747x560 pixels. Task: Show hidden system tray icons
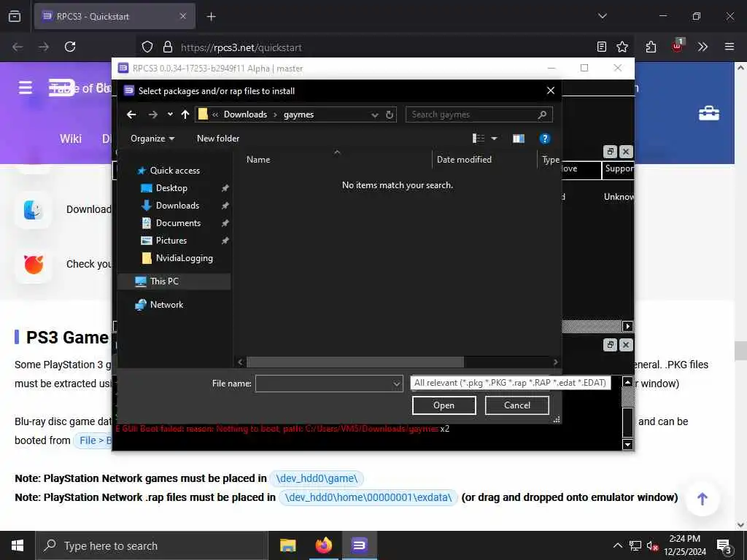tap(617, 545)
